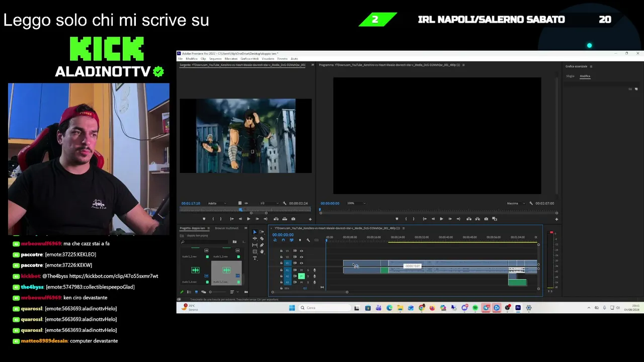Toggle lock on track V3
Viewport: 644px width, 362px height.
(x=281, y=251)
